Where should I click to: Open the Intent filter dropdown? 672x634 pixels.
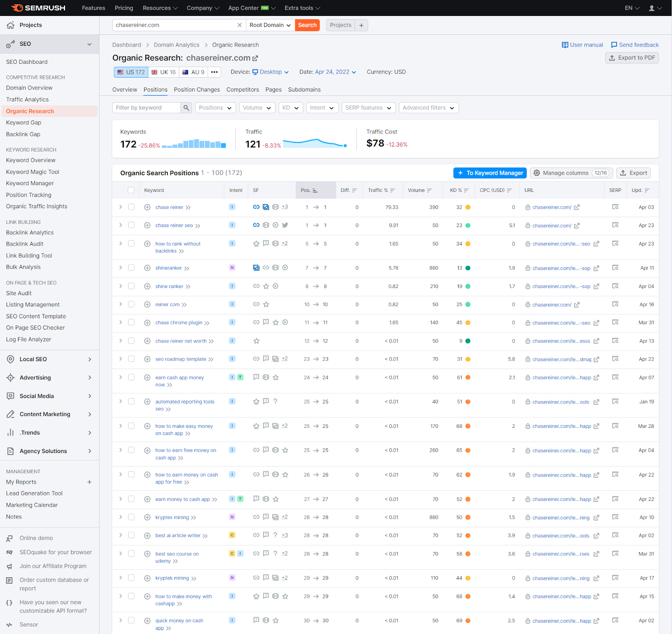pyautogui.click(x=323, y=108)
